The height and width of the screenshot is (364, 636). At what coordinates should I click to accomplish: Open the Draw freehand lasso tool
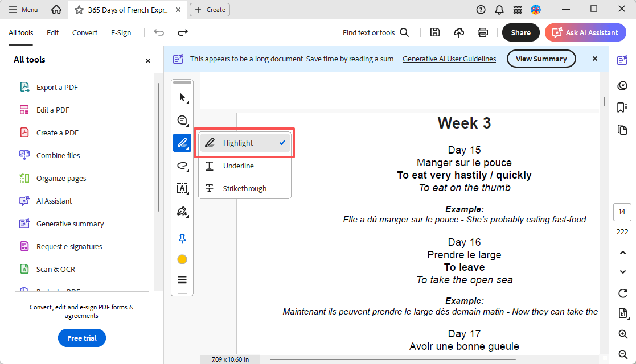click(x=182, y=166)
